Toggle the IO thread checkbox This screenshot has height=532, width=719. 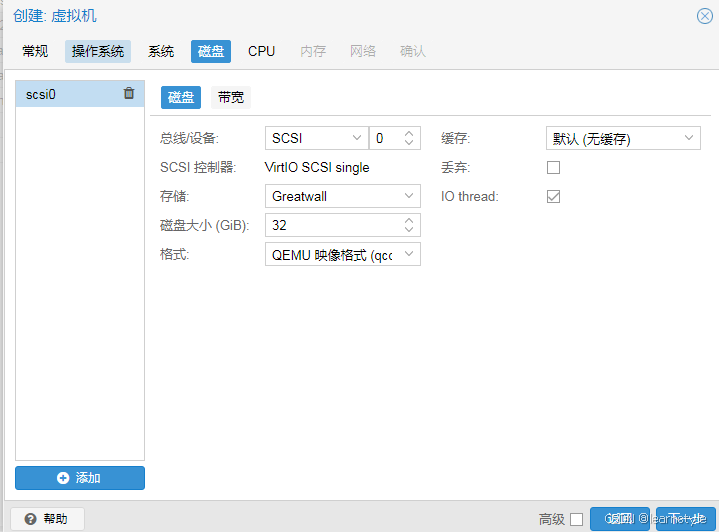(553, 196)
